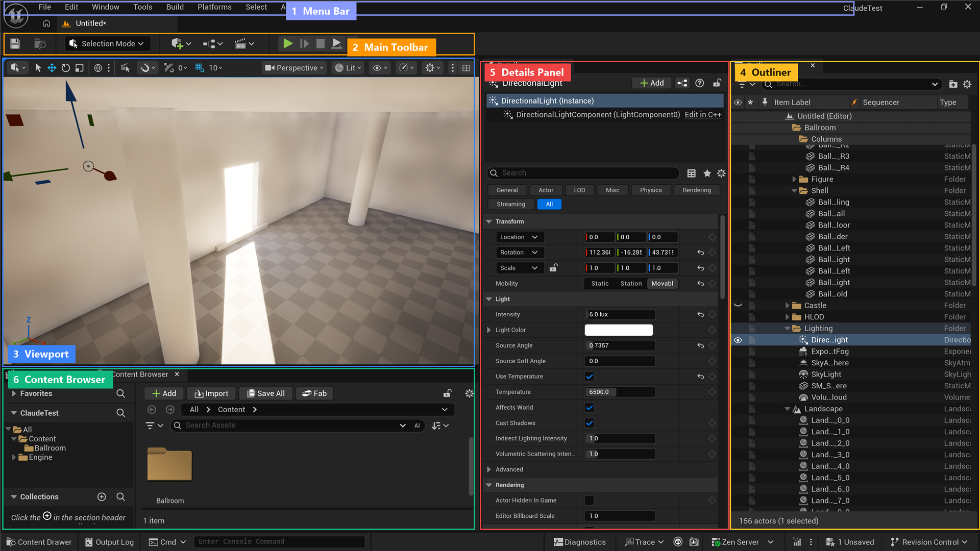Reset Intensity value to default

tap(700, 315)
